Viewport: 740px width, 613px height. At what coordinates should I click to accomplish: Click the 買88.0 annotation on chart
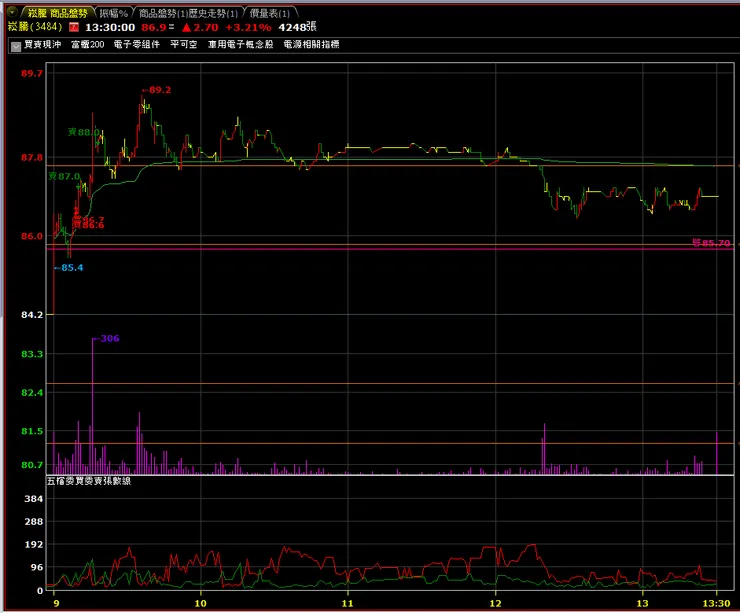pyautogui.click(x=84, y=132)
